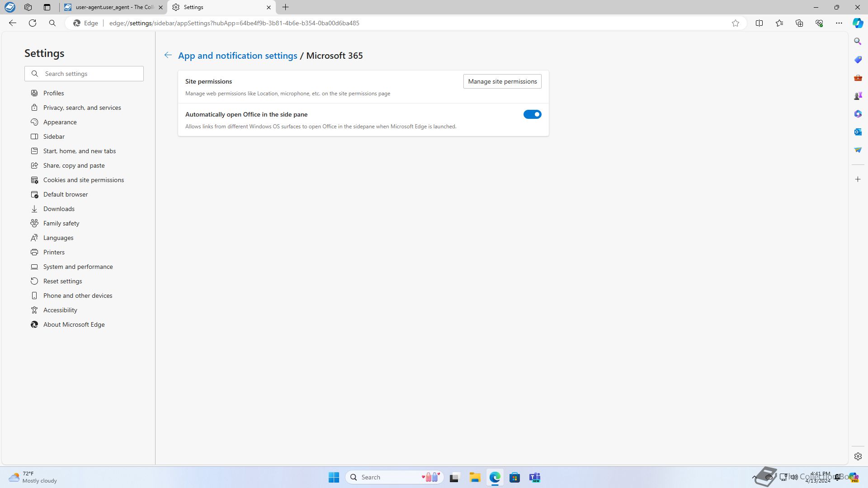The width and height of the screenshot is (868, 488).
Task: Open sidebar settings gear at bottom right
Action: pyautogui.click(x=858, y=456)
